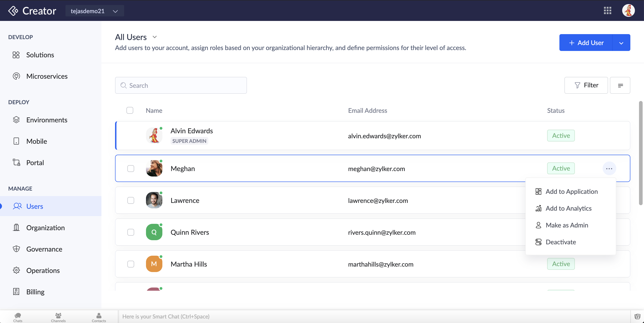Image resolution: width=644 pixels, height=323 pixels.
Task: Click Deactivate from Meghan's context menu
Action: (x=560, y=242)
